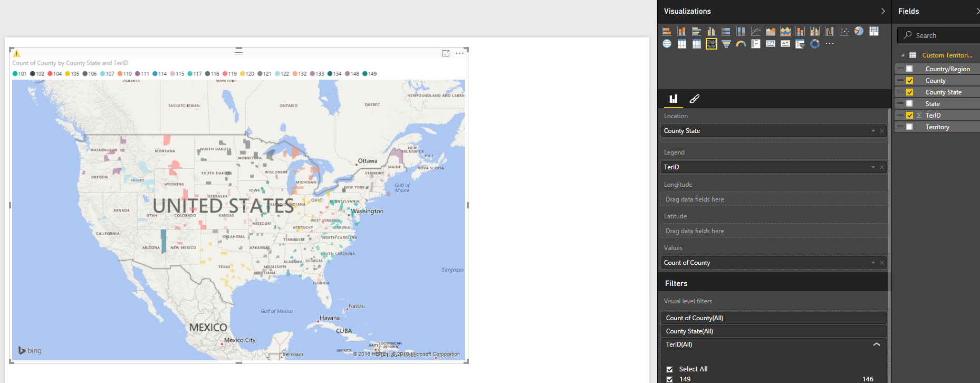Open the Count of County values dropdown

click(873, 263)
